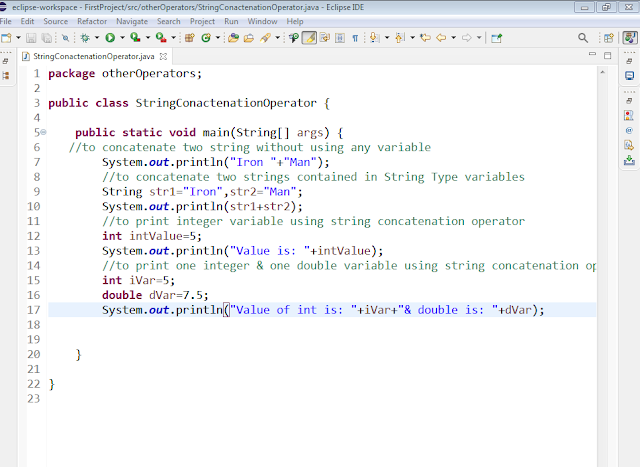Image resolution: width=640 pixels, height=467 pixels.
Task: Open dropdown next to Coverage icon
Action: (148, 38)
